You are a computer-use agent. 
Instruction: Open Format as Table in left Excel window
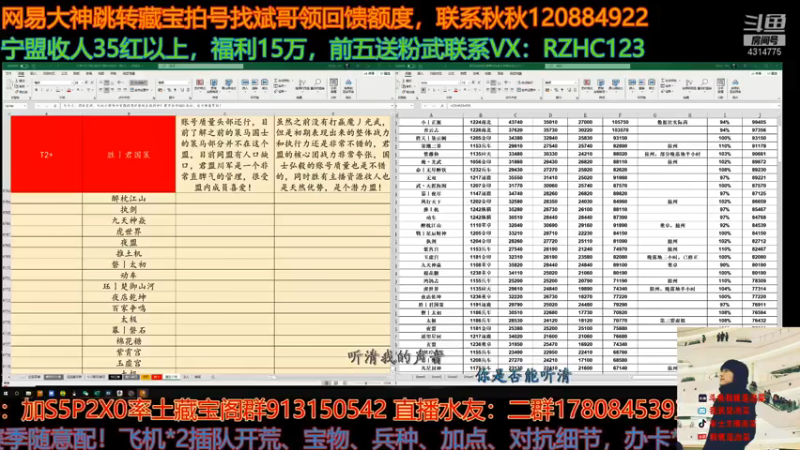tap(213, 85)
